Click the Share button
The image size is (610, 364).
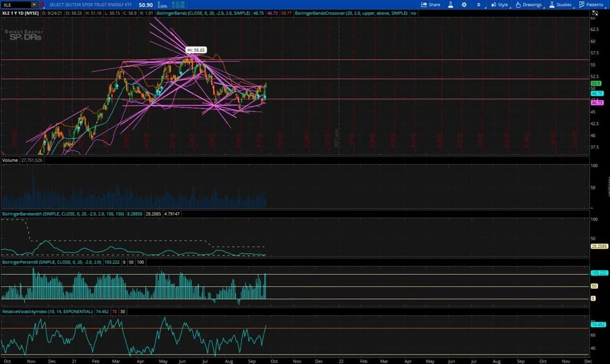click(431, 5)
